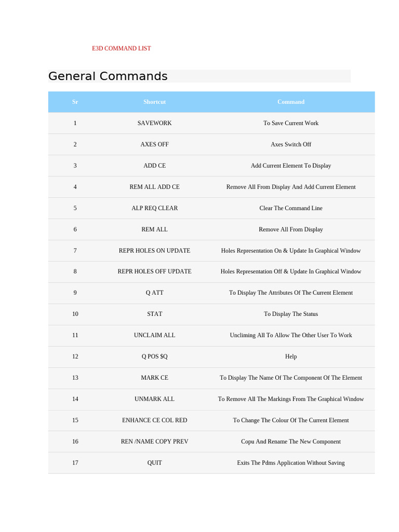This screenshot has height=532, width=399.
Task: Click the QUIT shortcut in row 17
Action: click(154, 463)
